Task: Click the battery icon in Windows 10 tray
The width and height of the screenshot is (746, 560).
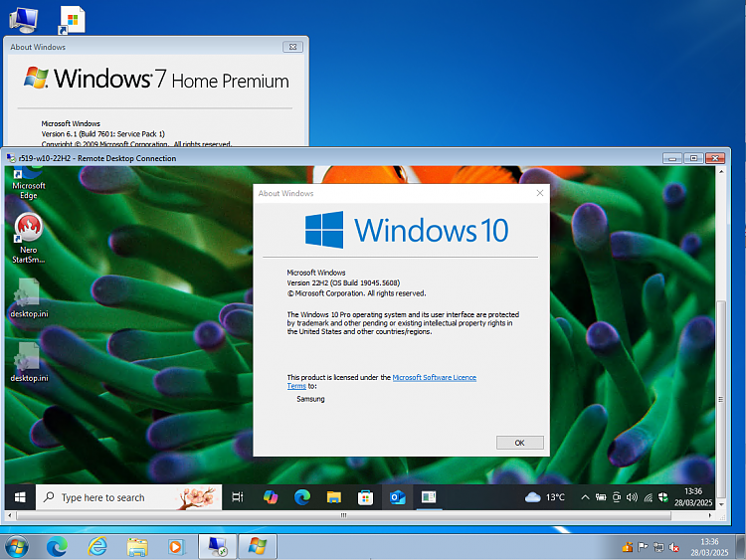Action: [x=601, y=497]
